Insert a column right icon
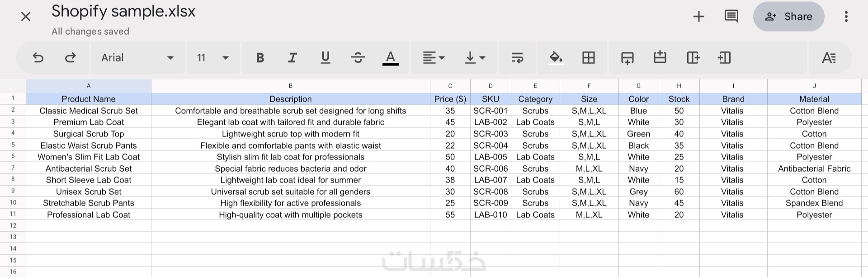 pos(693,57)
